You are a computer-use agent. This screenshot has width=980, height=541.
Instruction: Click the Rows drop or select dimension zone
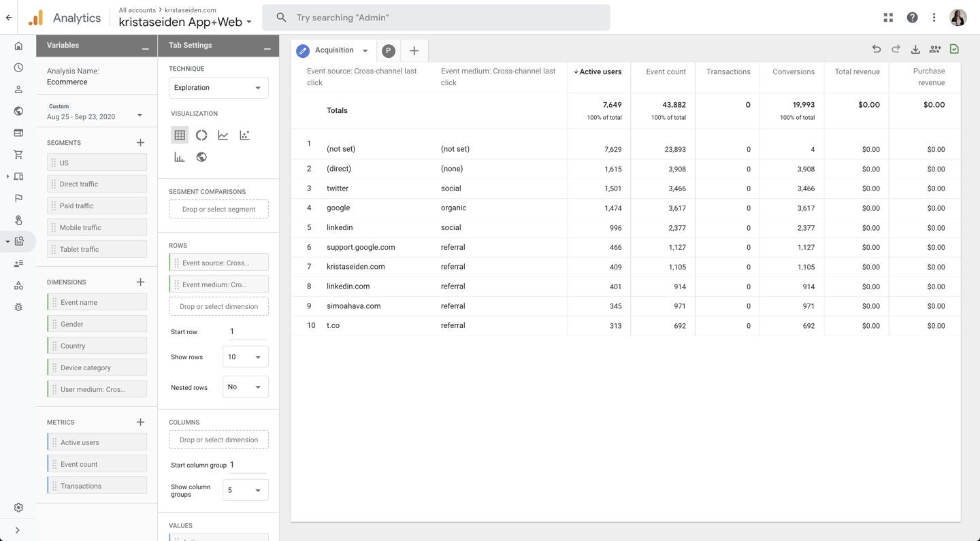click(x=218, y=307)
